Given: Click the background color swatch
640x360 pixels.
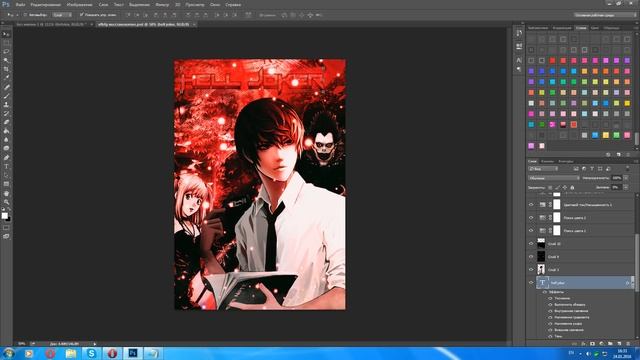Looking at the screenshot, I should [9, 219].
